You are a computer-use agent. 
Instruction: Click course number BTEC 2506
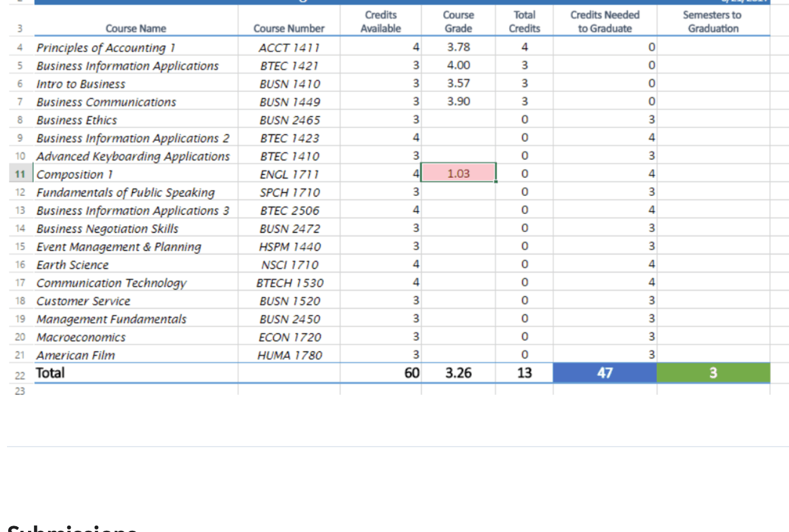pos(289,210)
